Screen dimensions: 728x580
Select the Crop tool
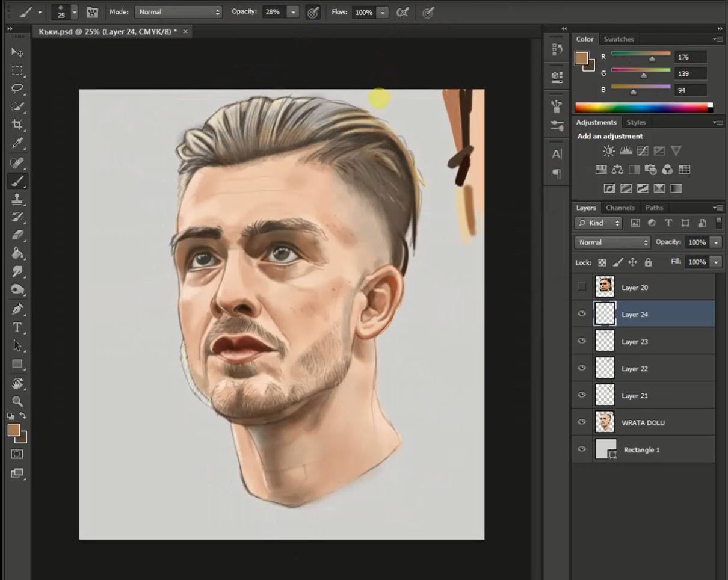pyautogui.click(x=17, y=125)
